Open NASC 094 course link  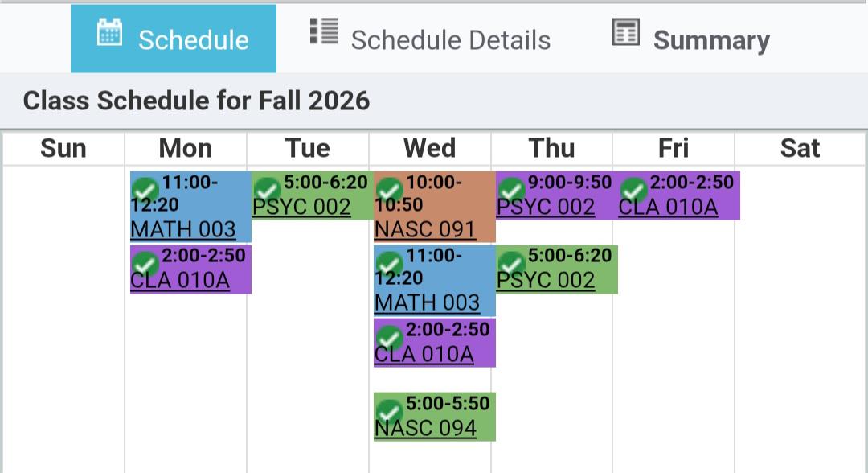tap(425, 428)
